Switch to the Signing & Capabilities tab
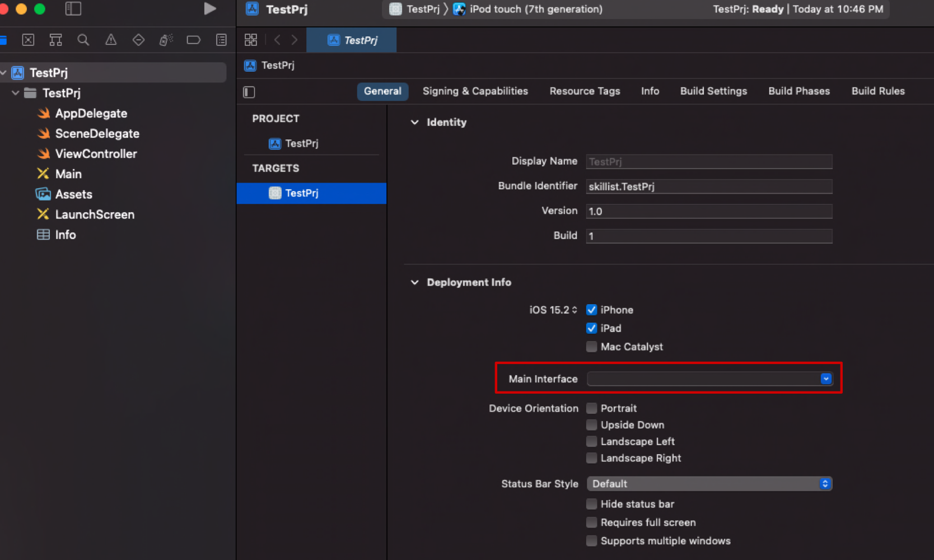Viewport: 934px width, 560px height. [475, 91]
